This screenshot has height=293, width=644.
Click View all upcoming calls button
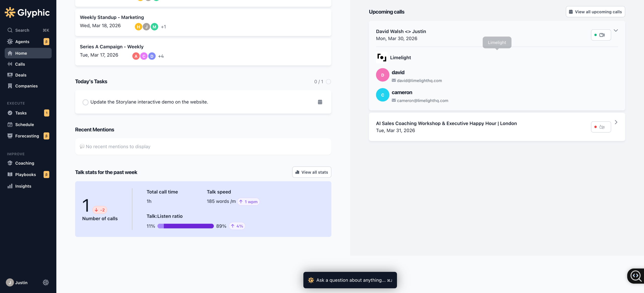595,12
